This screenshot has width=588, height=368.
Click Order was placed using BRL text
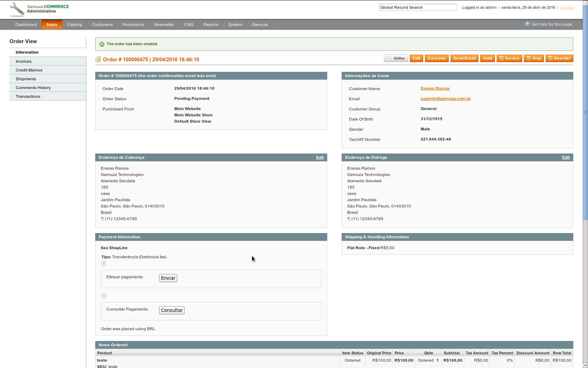point(128,329)
